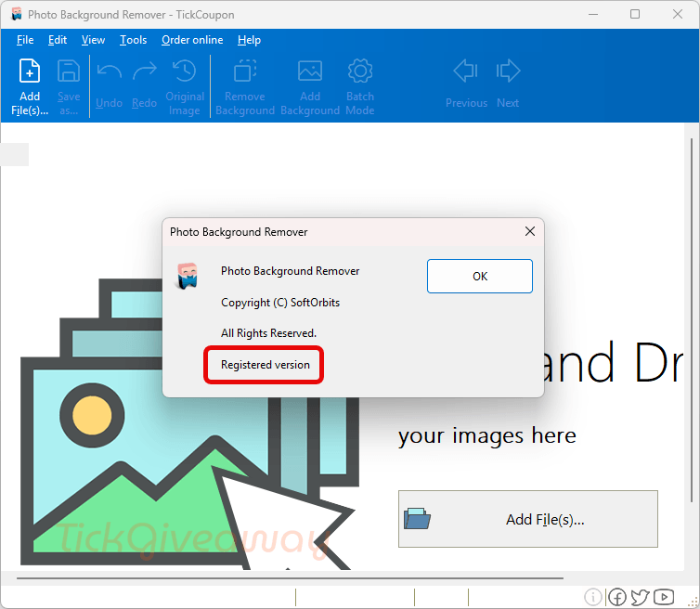Open the Help menu
Screen dimensions: 700x609
coord(249,40)
